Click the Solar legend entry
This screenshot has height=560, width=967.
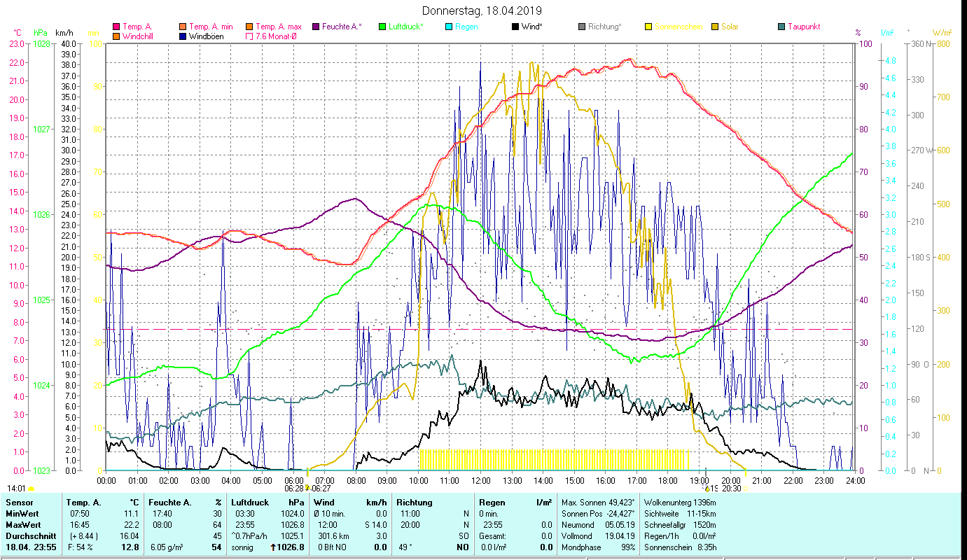point(729,27)
